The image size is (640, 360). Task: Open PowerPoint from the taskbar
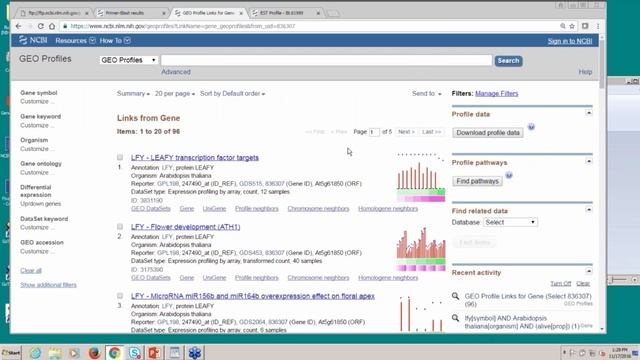click(x=154, y=353)
